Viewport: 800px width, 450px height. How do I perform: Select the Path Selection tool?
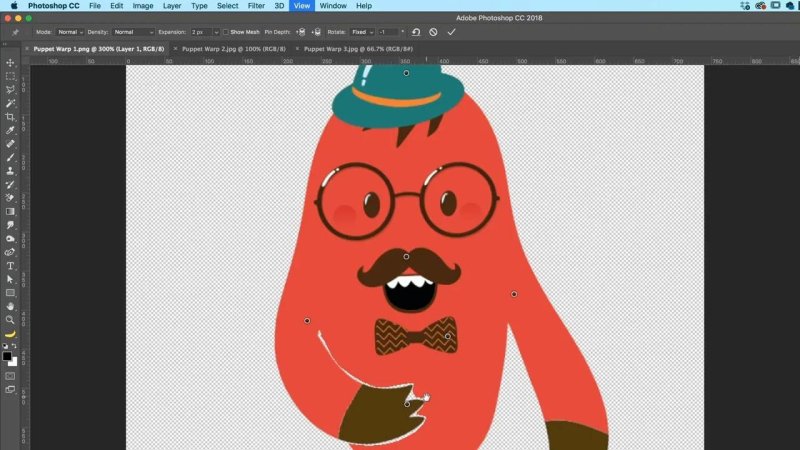(10, 279)
